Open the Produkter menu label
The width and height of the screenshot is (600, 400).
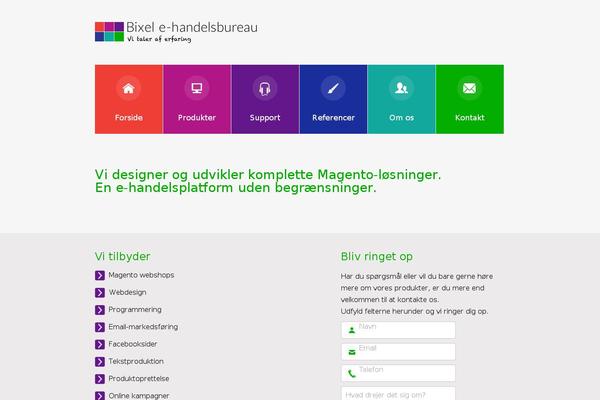click(197, 118)
